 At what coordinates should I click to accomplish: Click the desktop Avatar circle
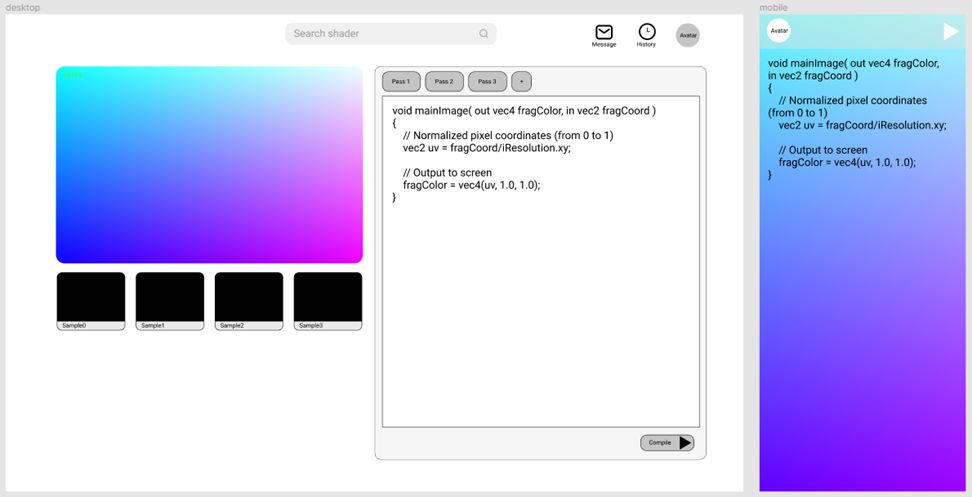click(688, 35)
